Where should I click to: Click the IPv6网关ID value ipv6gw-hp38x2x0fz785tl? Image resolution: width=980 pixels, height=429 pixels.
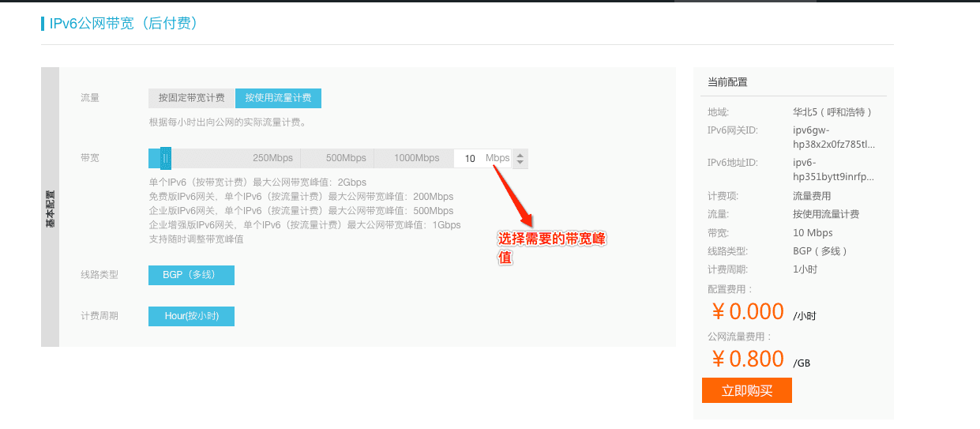click(834, 137)
